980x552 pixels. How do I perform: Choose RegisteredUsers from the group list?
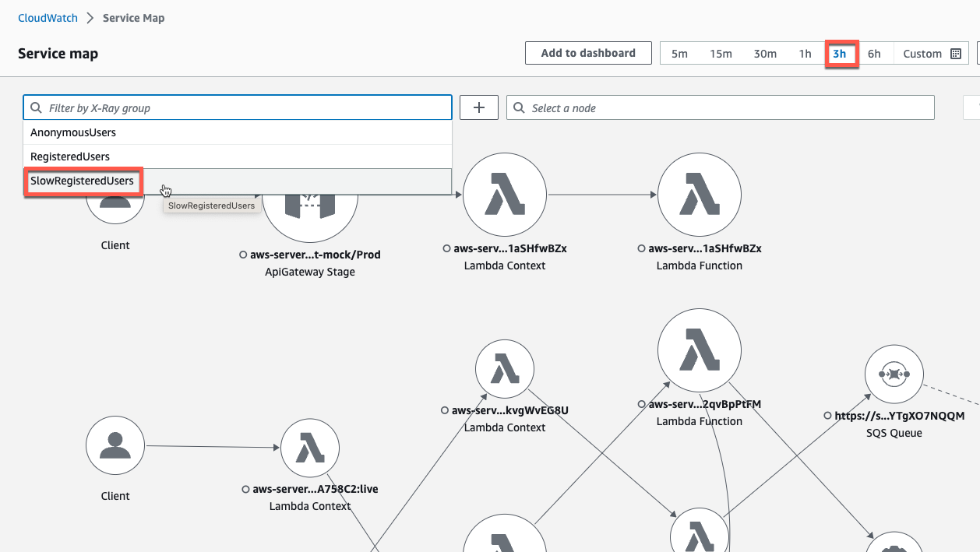coord(238,156)
